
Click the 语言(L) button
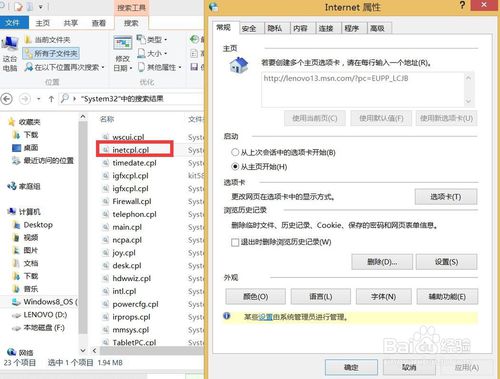tap(320, 296)
